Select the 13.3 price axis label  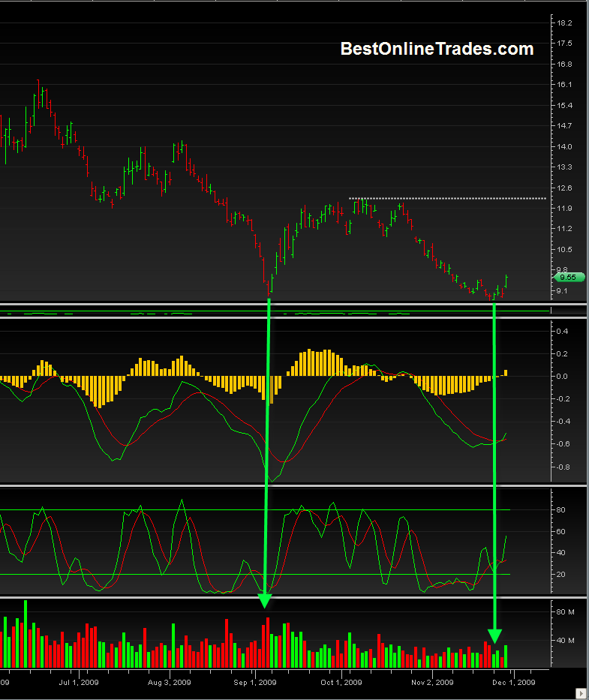pyautogui.click(x=564, y=167)
